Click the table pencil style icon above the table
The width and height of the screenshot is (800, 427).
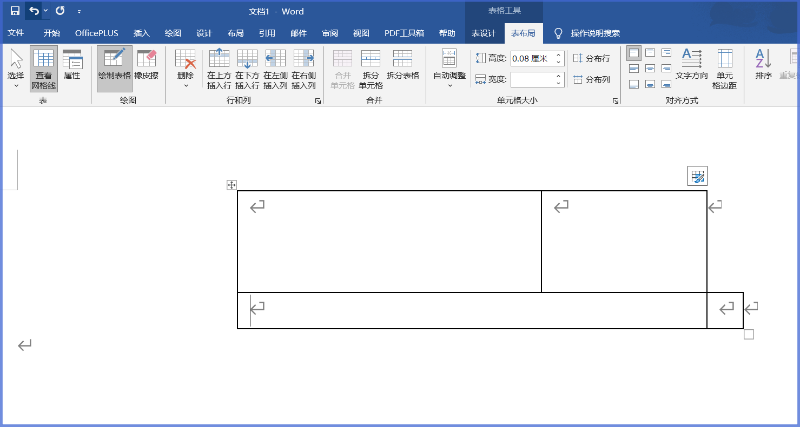697,177
